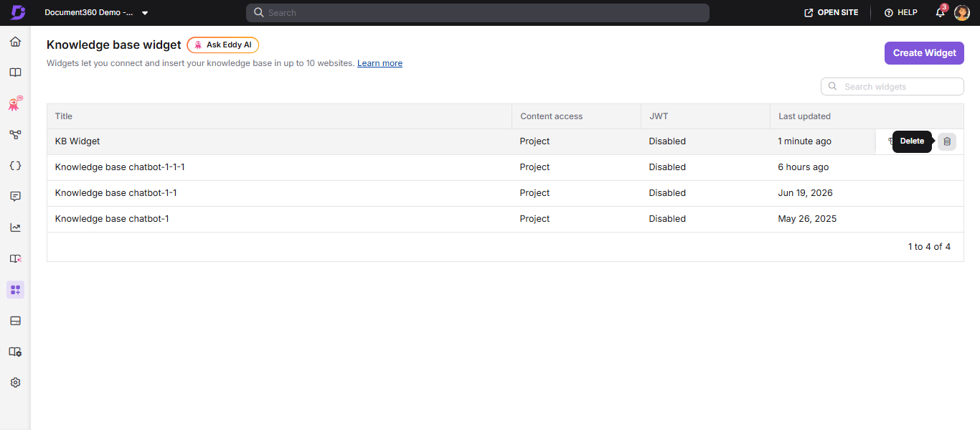Open the workflow nodes sidebar icon
This screenshot has height=430, width=980.
click(15, 134)
